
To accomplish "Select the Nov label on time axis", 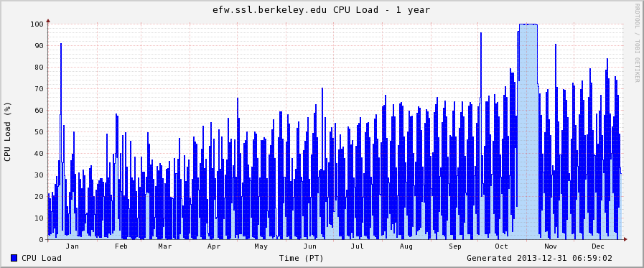I will 551,246.
